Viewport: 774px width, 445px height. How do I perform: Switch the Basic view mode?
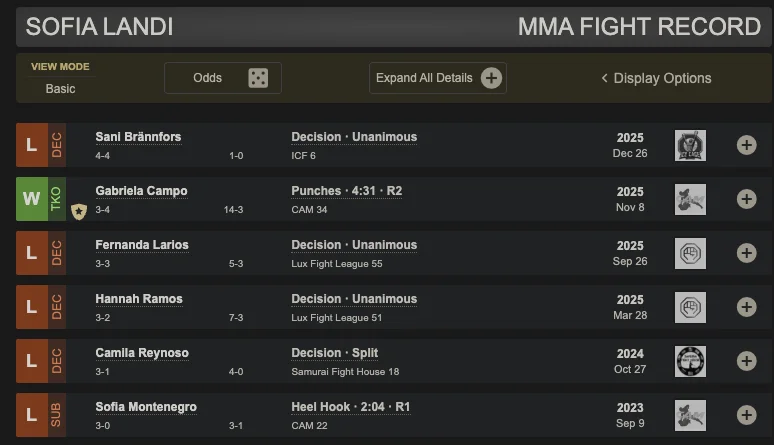click(60, 88)
